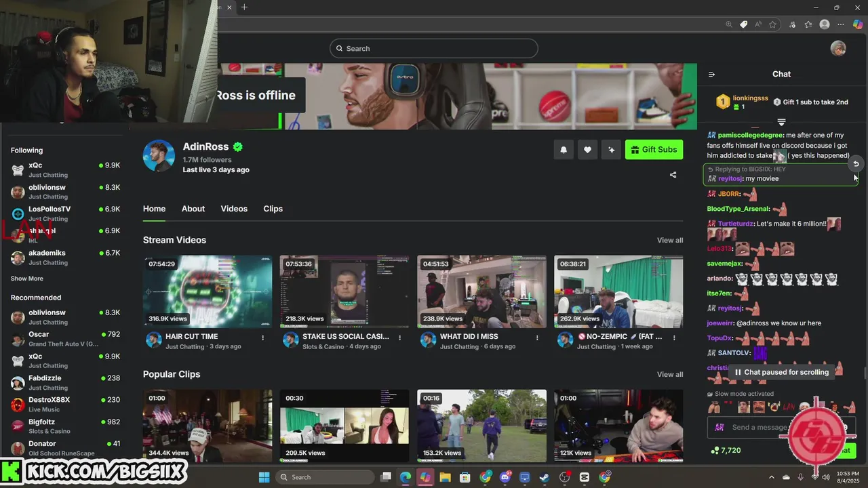Open Bigfoltz channel in Recommended
Image resolution: width=868 pixels, height=488 pixels.
[x=65, y=426]
